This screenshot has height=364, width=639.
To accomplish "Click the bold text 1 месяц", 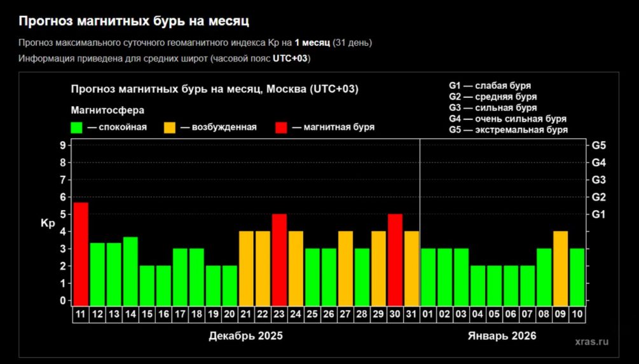I will 312,43.
